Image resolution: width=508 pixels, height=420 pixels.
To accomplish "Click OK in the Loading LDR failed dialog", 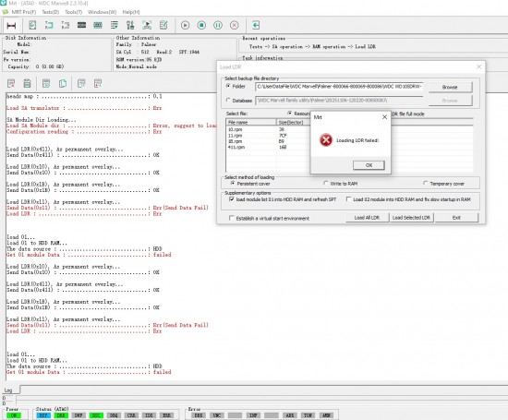I will pos(369,165).
